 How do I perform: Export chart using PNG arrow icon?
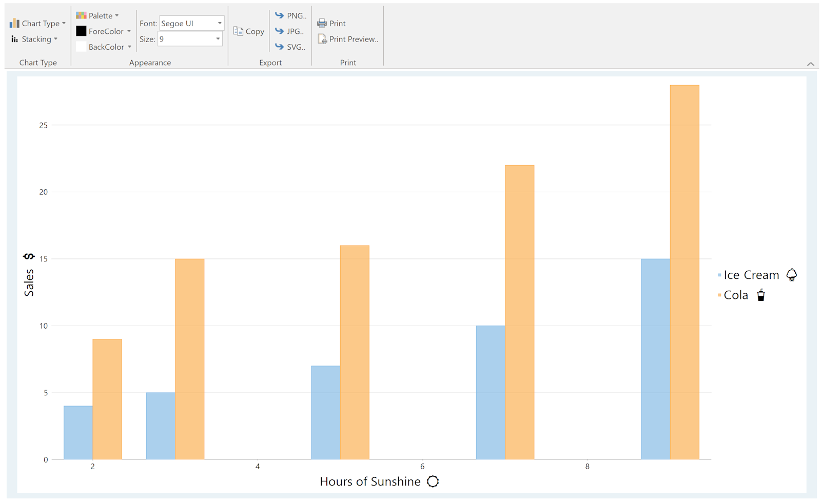(279, 15)
